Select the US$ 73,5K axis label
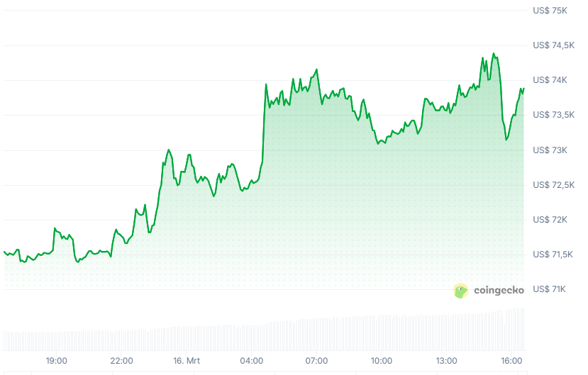 click(555, 115)
